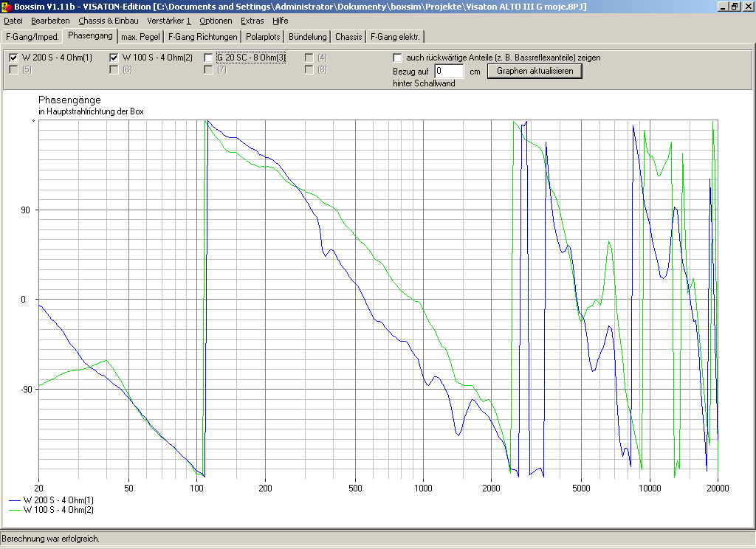This screenshot has width=756, height=549.
Task: Open the Bearbeiten menu
Action: pyautogui.click(x=50, y=21)
